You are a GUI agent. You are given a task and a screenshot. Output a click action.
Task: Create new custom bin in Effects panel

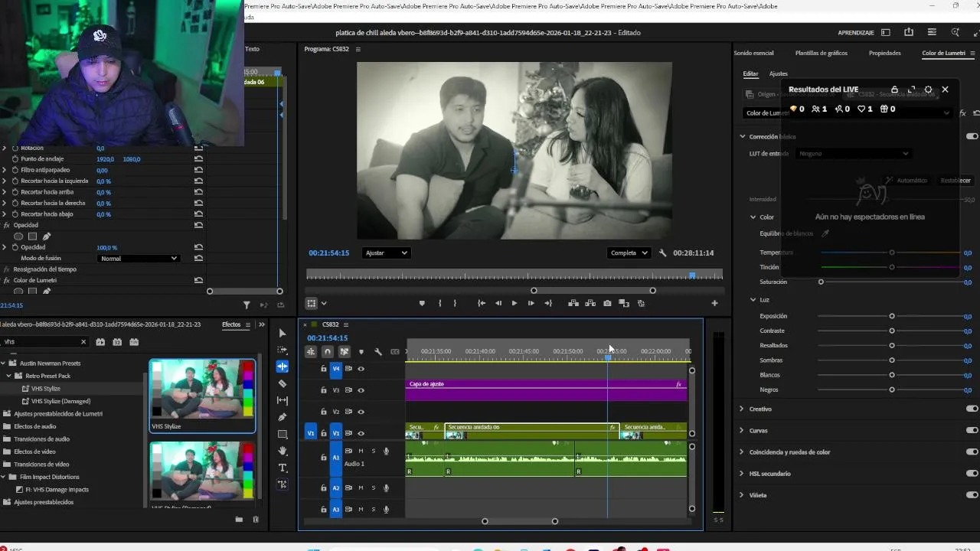tap(239, 520)
